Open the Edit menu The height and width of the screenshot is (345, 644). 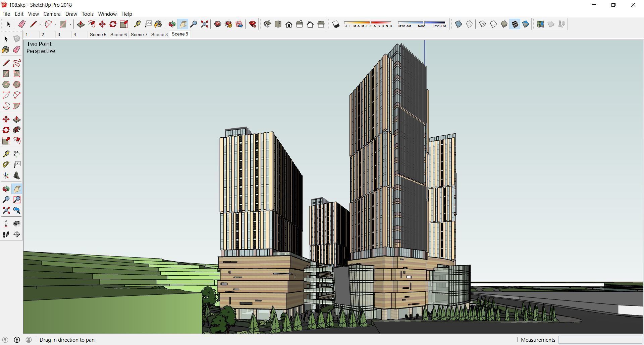point(19,14)
